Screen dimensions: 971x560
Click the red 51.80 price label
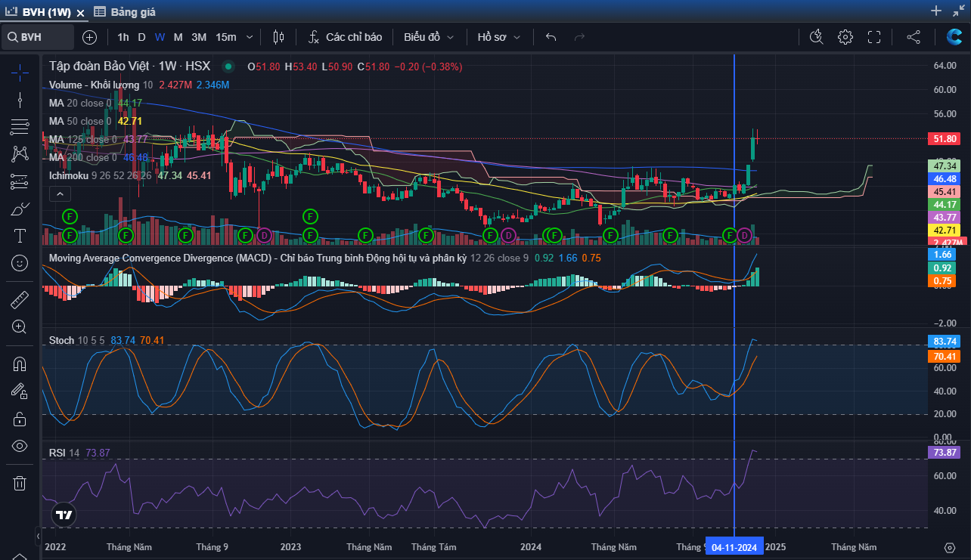(946, 139)
